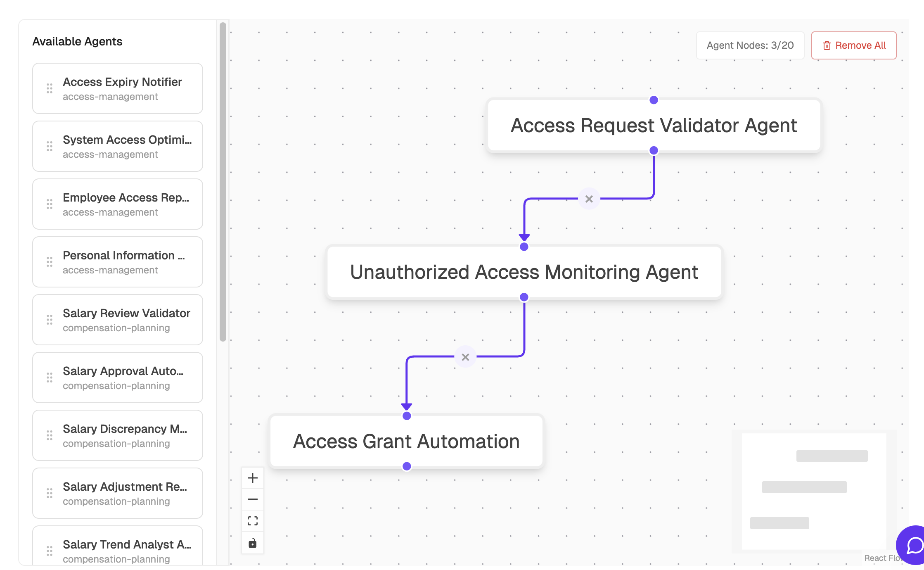Click the Agent Nodes: 3/20 counter

[x=750, y=45]
